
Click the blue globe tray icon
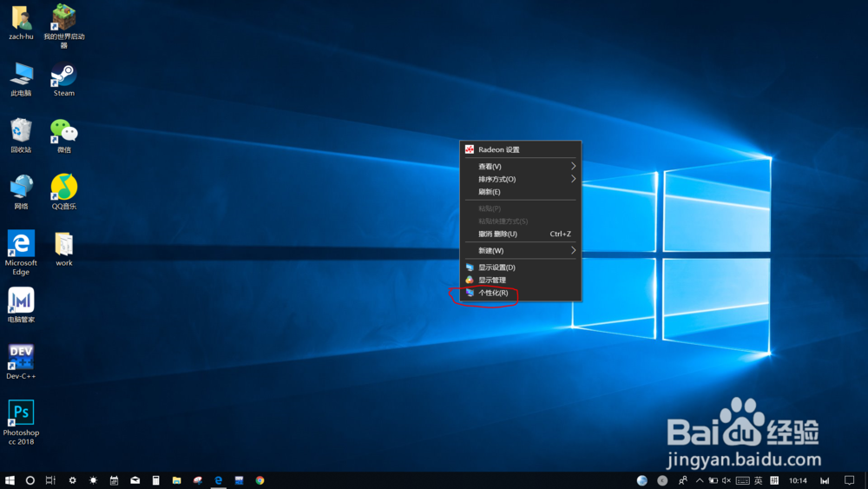[x=642, y=480]
